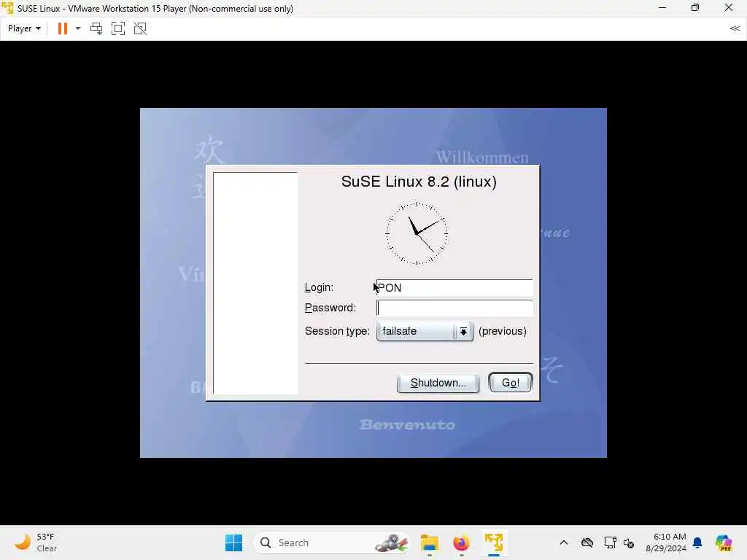The width and height of the screenshot is (747, 560).
Task: Click the SuSE Linux 8.2 title
Action: click(x=419, y=182)
